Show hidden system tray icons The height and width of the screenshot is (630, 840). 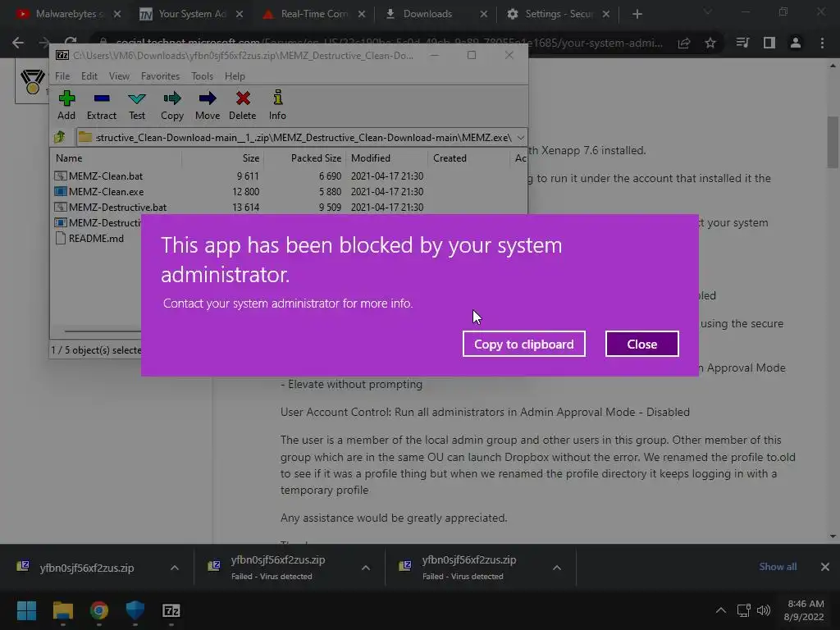(721, 610)
